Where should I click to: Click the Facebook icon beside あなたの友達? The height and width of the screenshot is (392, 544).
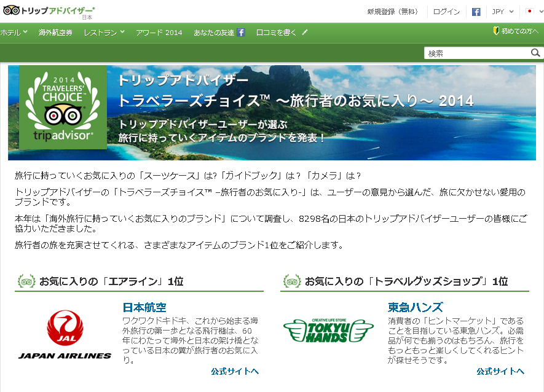241,33
